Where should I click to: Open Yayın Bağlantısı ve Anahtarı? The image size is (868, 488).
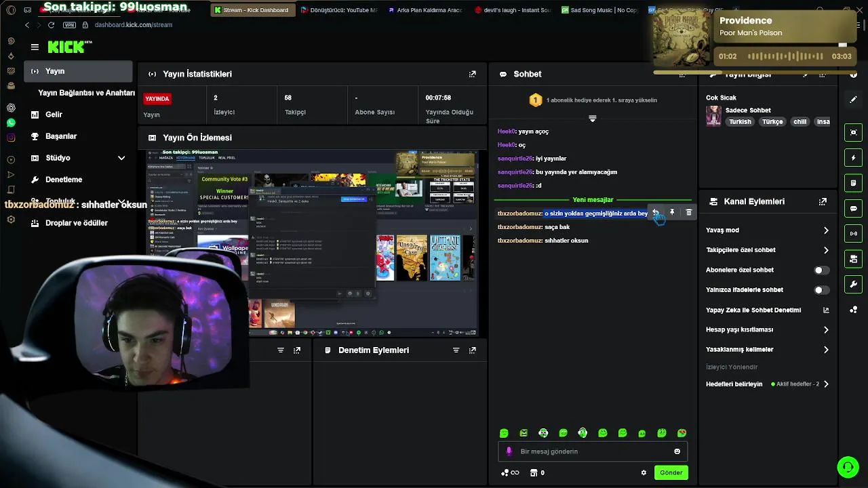(87, 93)
